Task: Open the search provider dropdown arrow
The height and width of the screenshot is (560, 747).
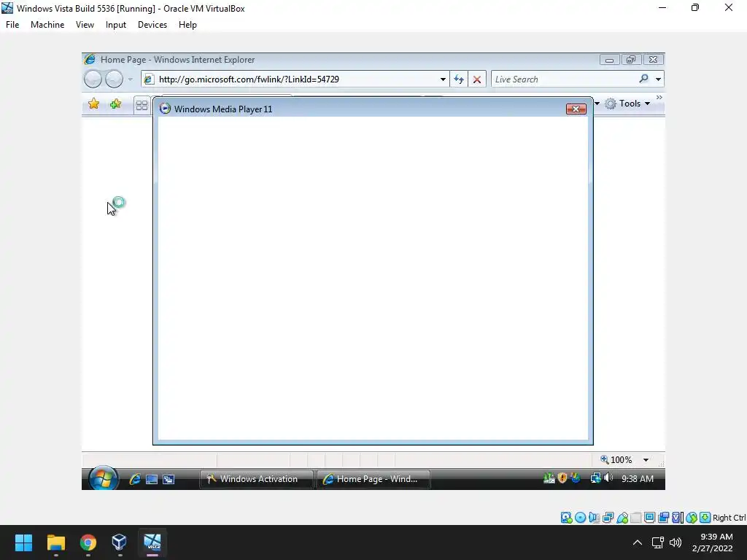Action: [x=659, y=79]
